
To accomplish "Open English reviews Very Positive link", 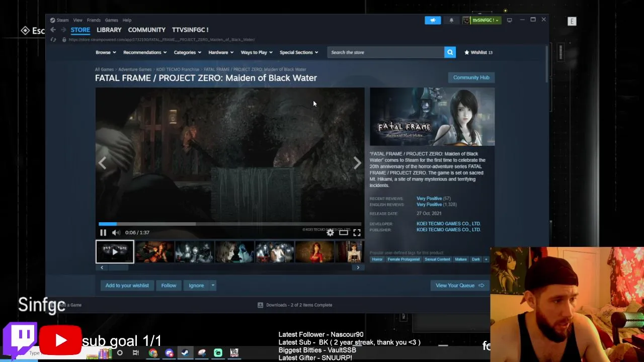I will pyautogui.click(x=429, y=205).
